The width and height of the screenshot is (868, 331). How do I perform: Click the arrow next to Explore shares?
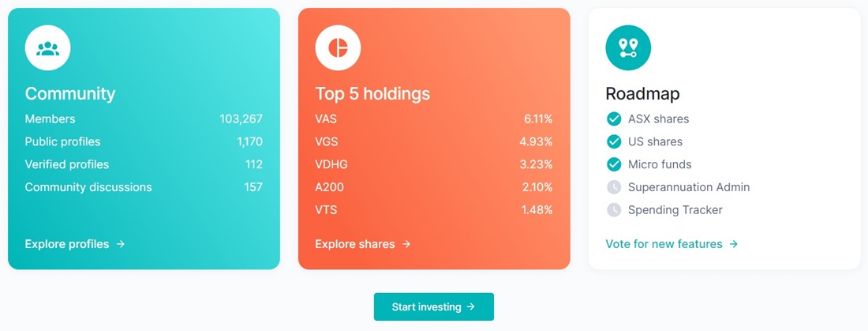406,244
